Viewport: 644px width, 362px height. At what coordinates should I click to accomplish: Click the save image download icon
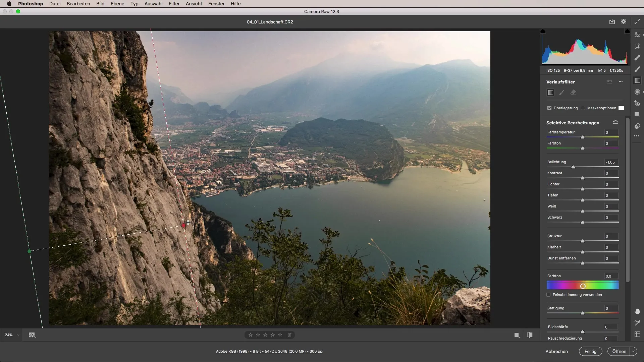pos(612,21)
